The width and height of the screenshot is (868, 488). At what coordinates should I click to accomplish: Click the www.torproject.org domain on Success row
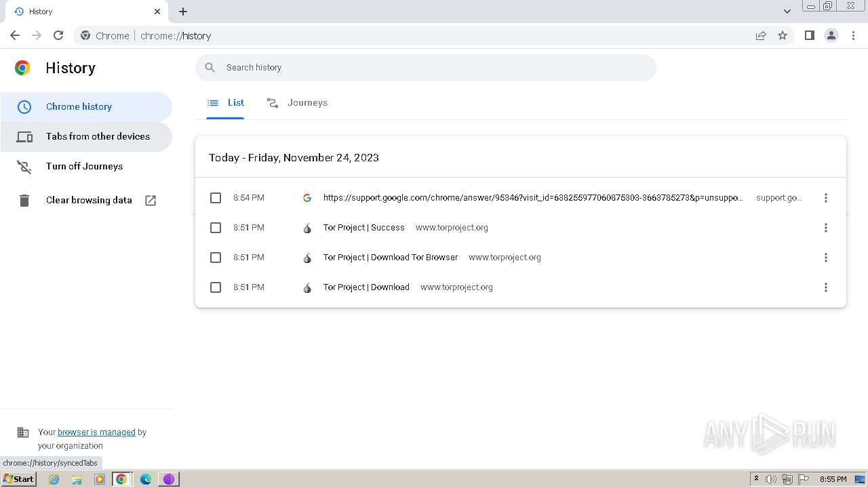coord(452,228)
